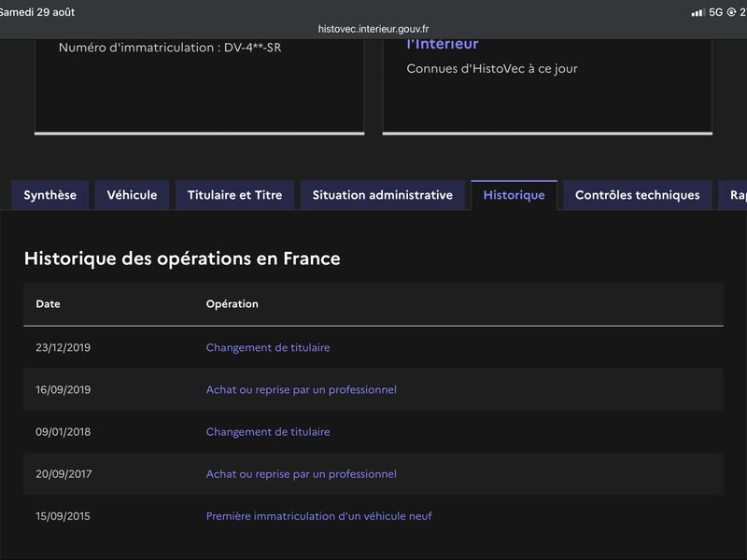747x560 pixels.
Task: Click Changement de titulaire on 09/01/2018
Action: coord(268,432)
